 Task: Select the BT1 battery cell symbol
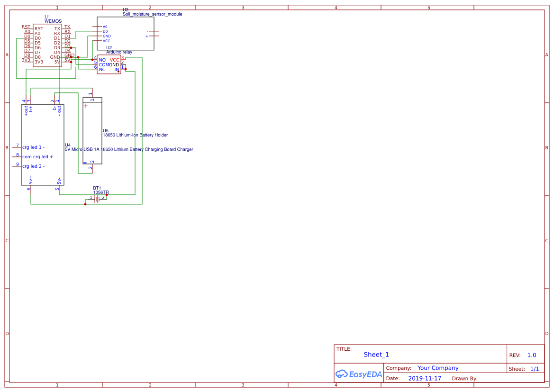[x=97, y=200]
